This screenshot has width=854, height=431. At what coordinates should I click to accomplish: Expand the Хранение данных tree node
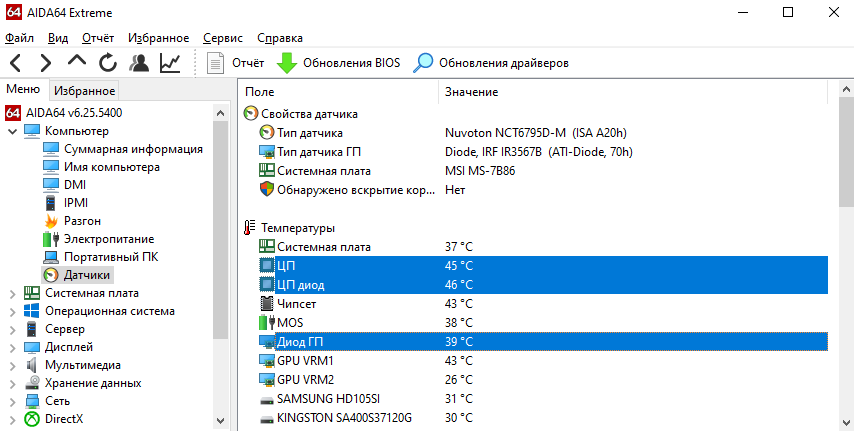[x=13, y=383]
